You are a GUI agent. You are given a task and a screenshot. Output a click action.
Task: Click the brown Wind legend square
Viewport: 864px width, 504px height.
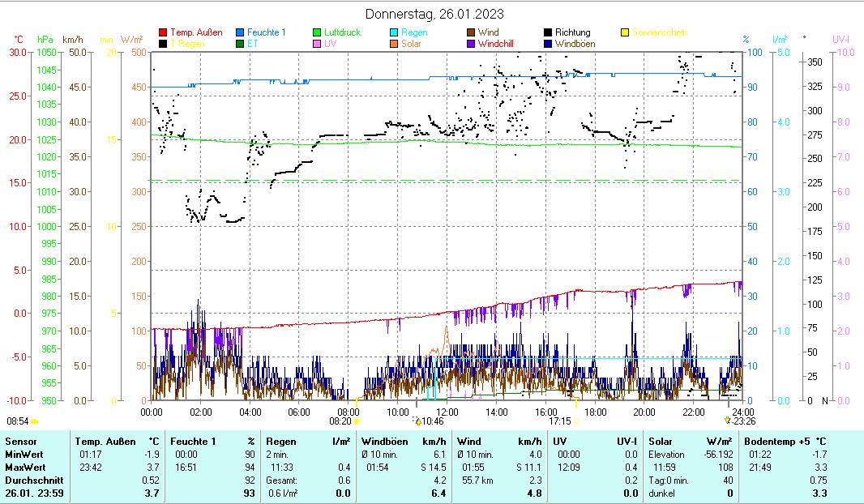(471, 33)
